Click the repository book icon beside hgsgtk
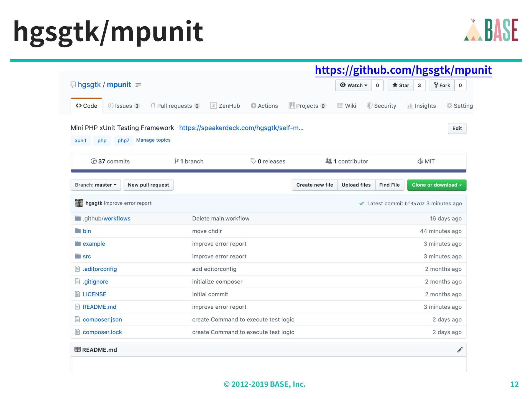 click(x=73, y=85)
